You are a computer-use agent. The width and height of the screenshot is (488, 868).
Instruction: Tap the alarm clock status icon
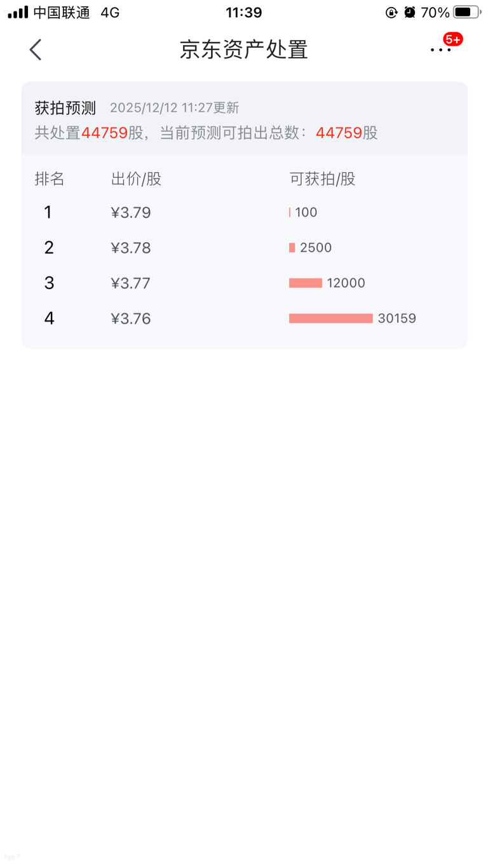(410, 12)
